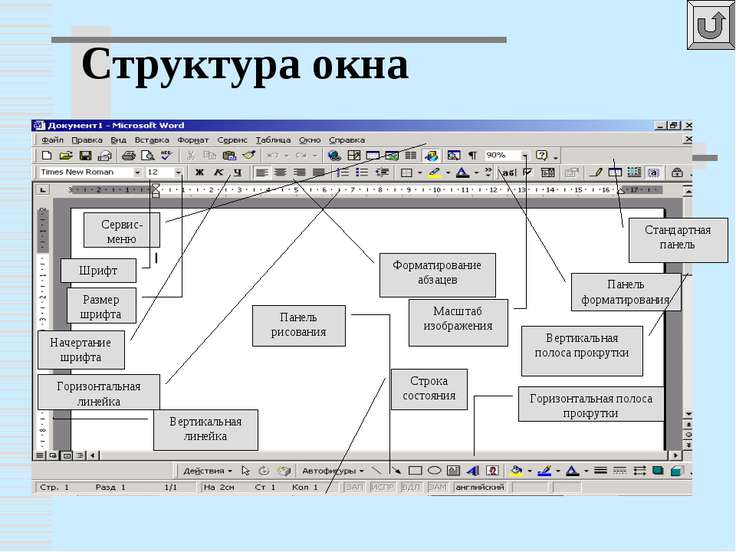This screenshot has height=552, width=736.
Task: Click the ruler's tab type selector box
Action: 43,190
